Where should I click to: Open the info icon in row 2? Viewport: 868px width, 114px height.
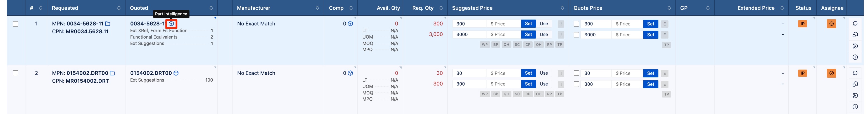coord(855,106)
